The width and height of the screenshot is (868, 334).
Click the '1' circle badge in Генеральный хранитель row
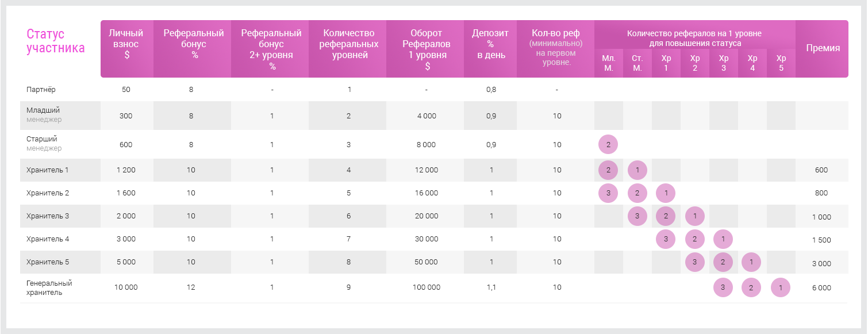pos(781,287)
